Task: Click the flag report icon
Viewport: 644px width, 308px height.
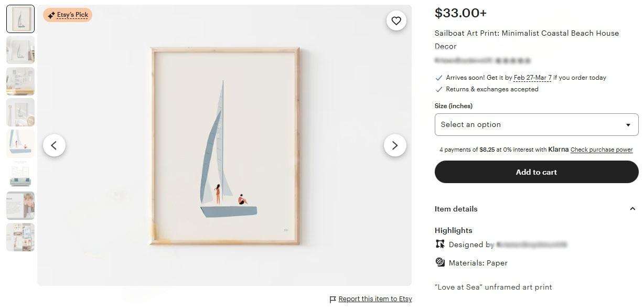Action: [332, 299]
